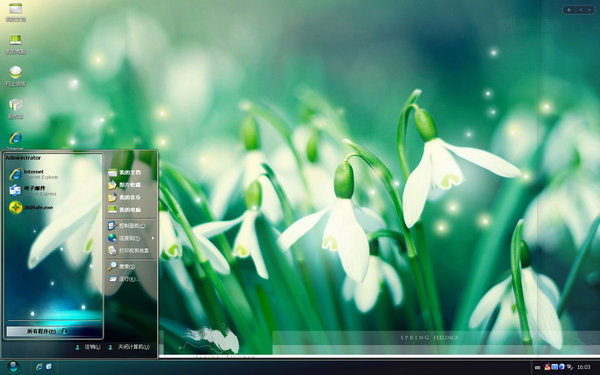Open Internet Explorer from the Start menu pinned list
Screen dimensions: 600x375
pyautogui.click(x=34, y=174)
